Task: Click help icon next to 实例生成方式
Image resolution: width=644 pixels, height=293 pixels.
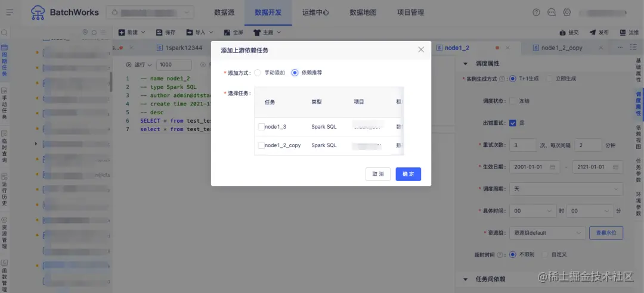Action: coord(502,79)
